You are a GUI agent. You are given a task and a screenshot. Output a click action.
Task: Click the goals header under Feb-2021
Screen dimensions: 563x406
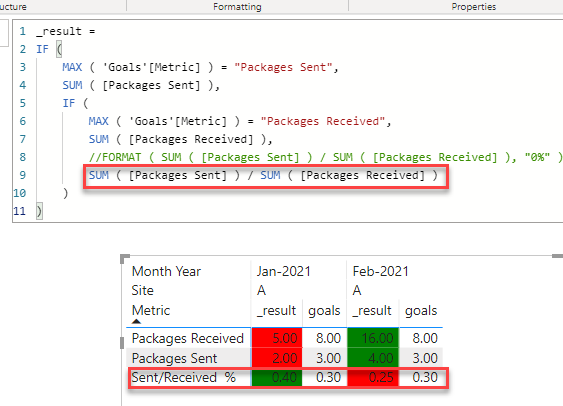[421, 311]
